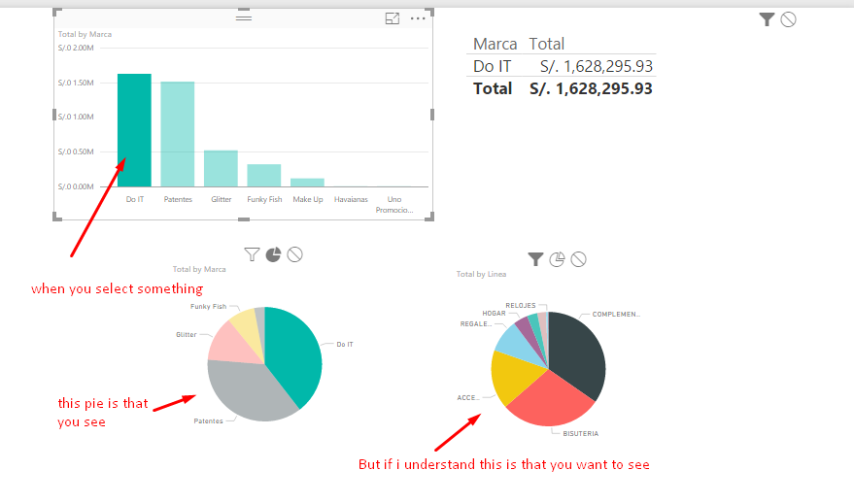
Task: Select the Make Up bar in chart
Action: pyautogui.click(x=307, y=183)
